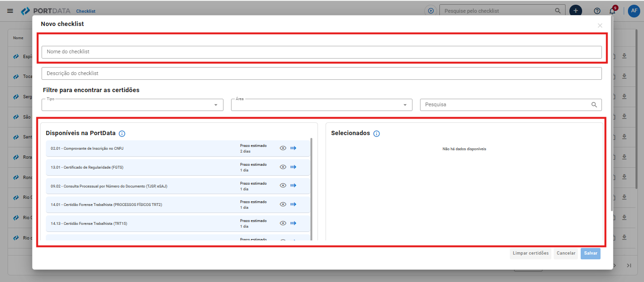Image resolution: width=644 pixels, height=282 pixels.
Task: Click the dialog's vertical scrollbar
Action: [x=612, y=113]
